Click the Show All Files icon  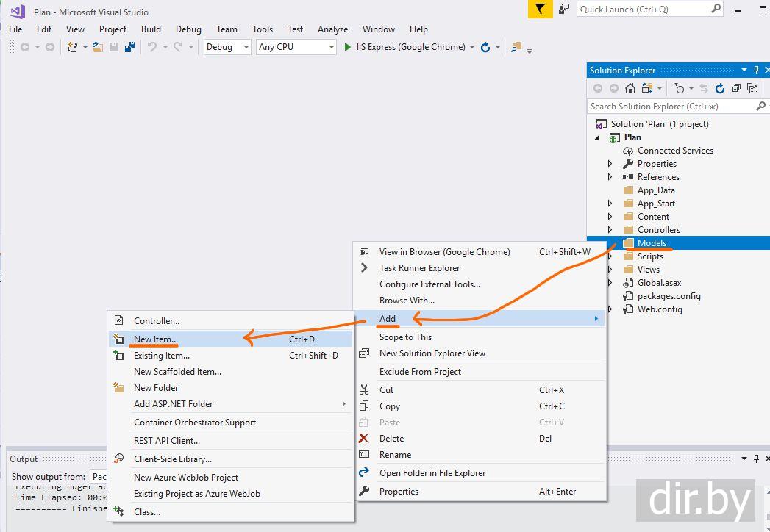pyautogui.click(x=752, y=88)
